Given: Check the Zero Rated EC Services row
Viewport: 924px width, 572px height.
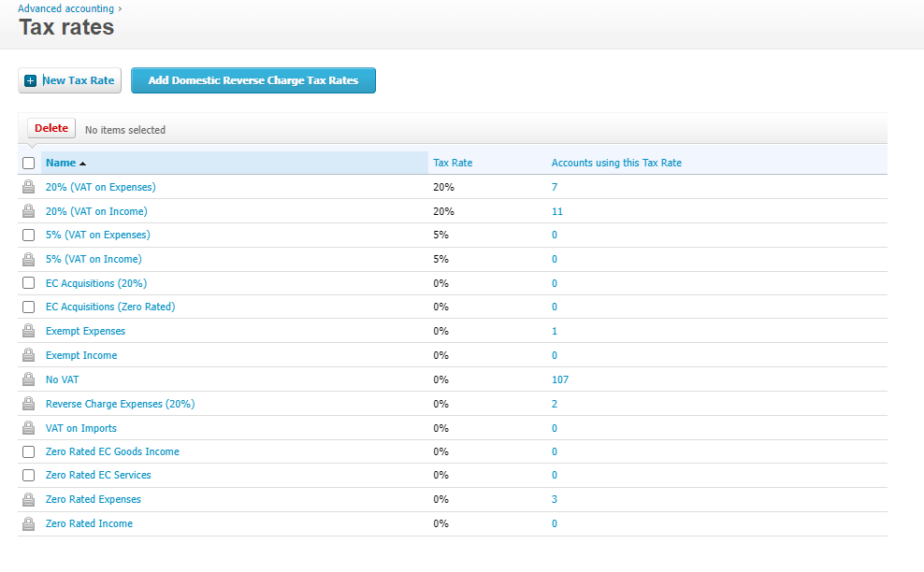Looking at the screenshot, I should (x=28, y=475).
